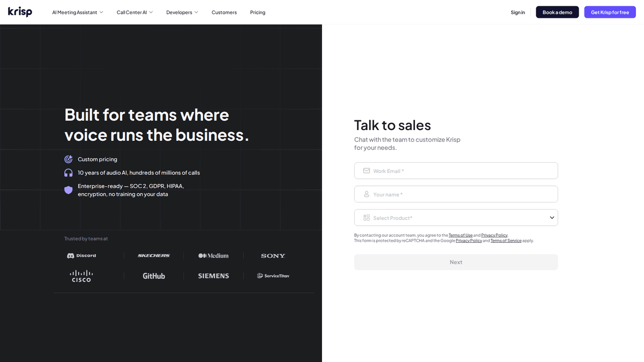Screen dimensions: 644x362
Task: Open the Terms of Use link
Action: 461,235
